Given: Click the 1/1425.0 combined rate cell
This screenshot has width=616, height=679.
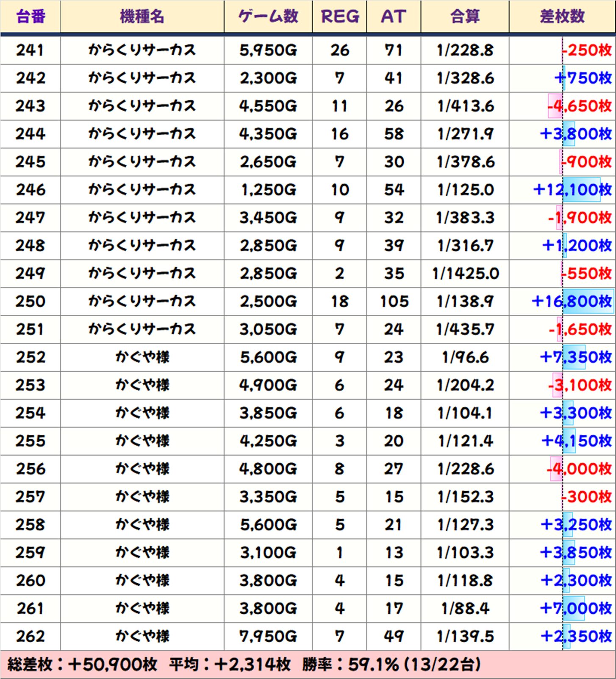Looking at the screenshot, I should tap(465, 273).
